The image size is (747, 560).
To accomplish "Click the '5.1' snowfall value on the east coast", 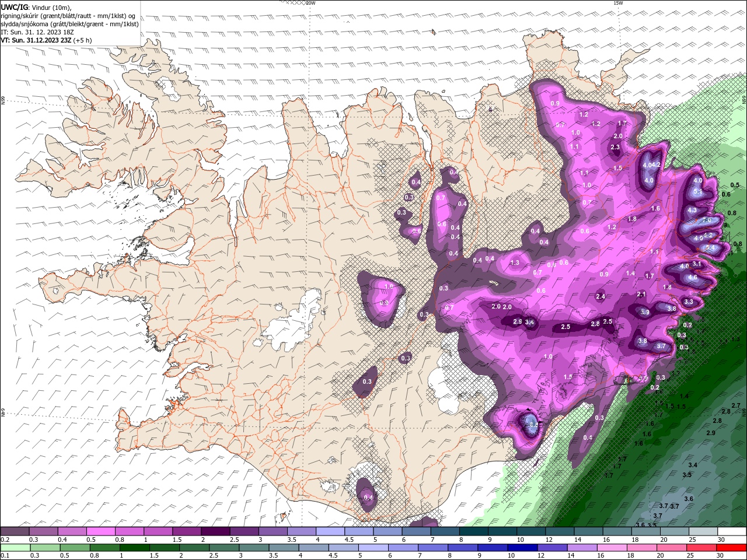I will [x=697, y=192].
